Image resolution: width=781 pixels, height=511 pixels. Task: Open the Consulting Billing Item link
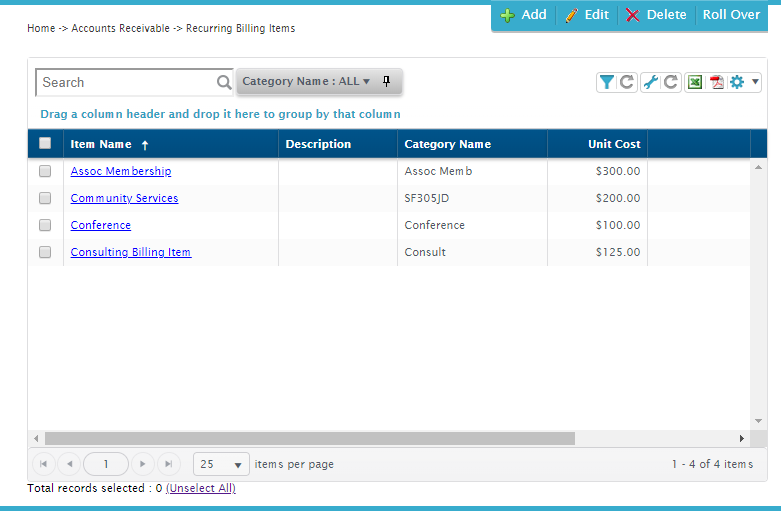point(130,252)
